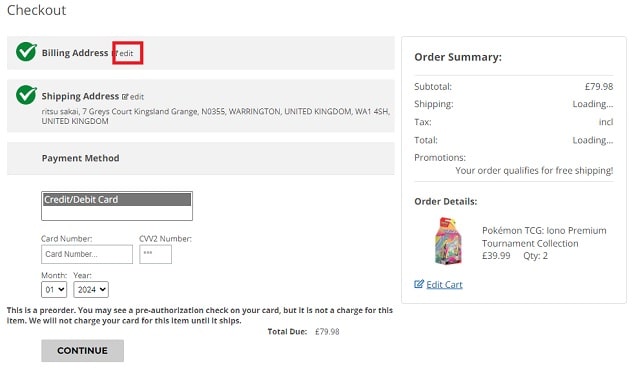Open the expiry Month dropdown
Screen dimensions: 640x370
[54, 290]
